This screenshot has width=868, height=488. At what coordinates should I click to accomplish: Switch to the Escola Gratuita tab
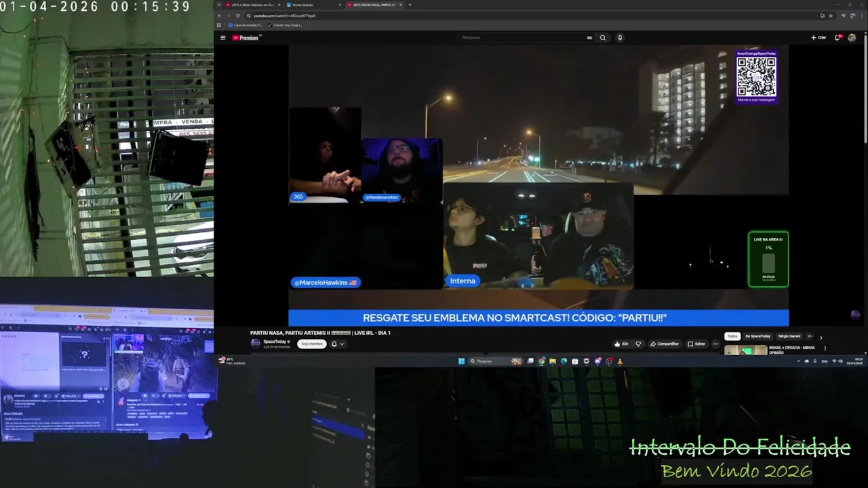(314, 5)
